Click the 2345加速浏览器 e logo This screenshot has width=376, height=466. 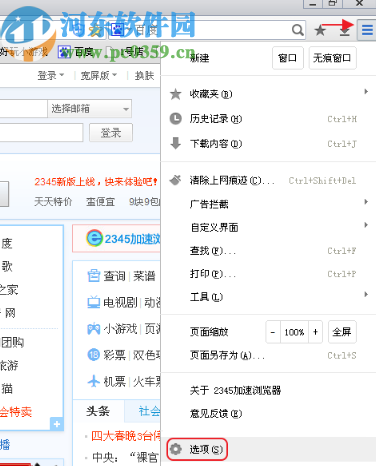click(x=94, y=238)
